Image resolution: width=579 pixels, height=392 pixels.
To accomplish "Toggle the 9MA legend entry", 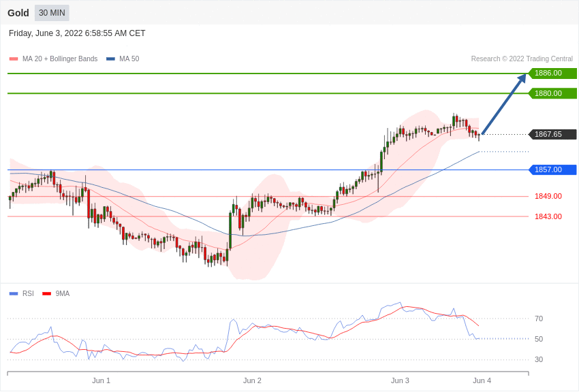I will click(x=62, y=294).
